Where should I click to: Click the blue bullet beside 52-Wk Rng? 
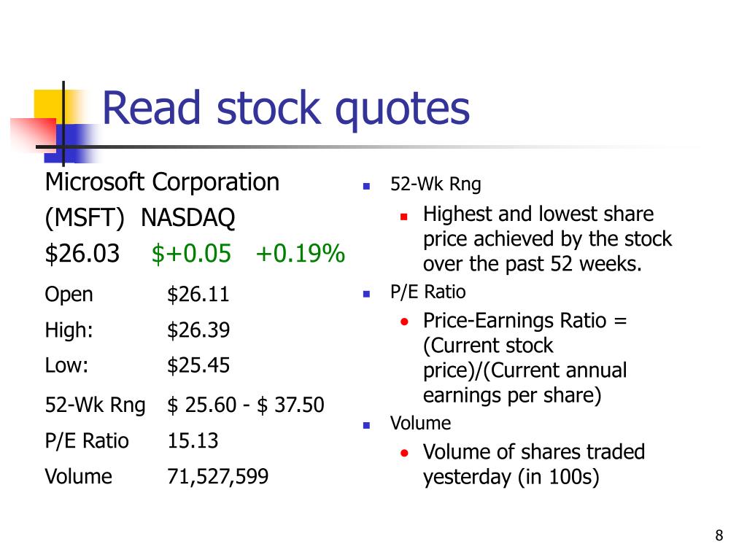366,186
